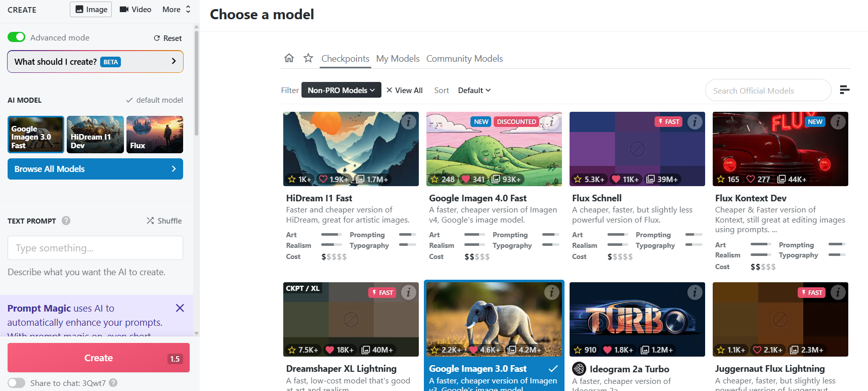The width and height of the screenshot is (868, 391).
Task: Select Flux sidebar model thumbnail
Action: click(155, 135)
